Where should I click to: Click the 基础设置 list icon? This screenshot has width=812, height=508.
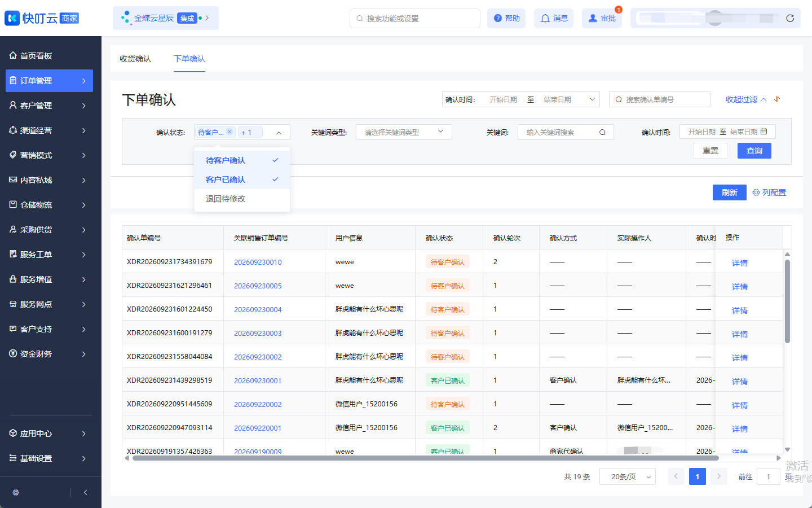click(x=13, y=458)
